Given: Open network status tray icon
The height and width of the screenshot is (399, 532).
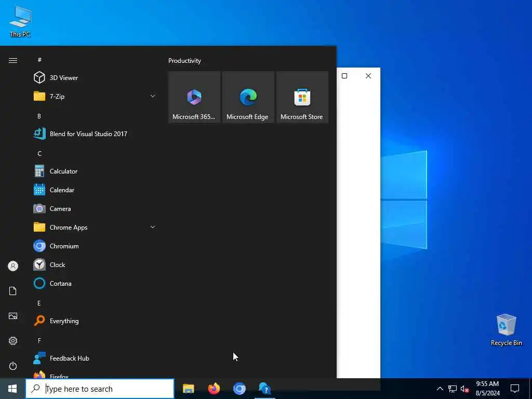Looking at the screenshot, I should click(453, 389).
